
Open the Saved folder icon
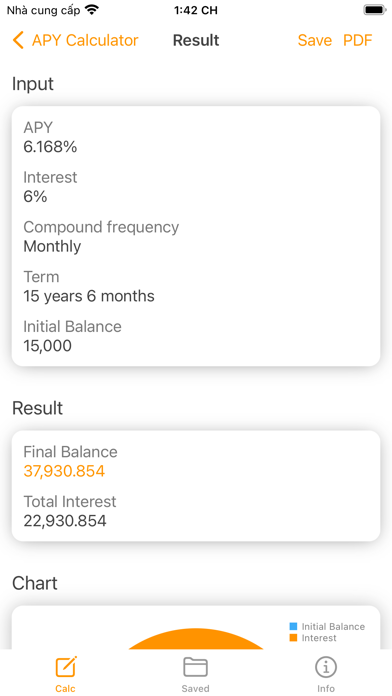click(x=195, y=667)
